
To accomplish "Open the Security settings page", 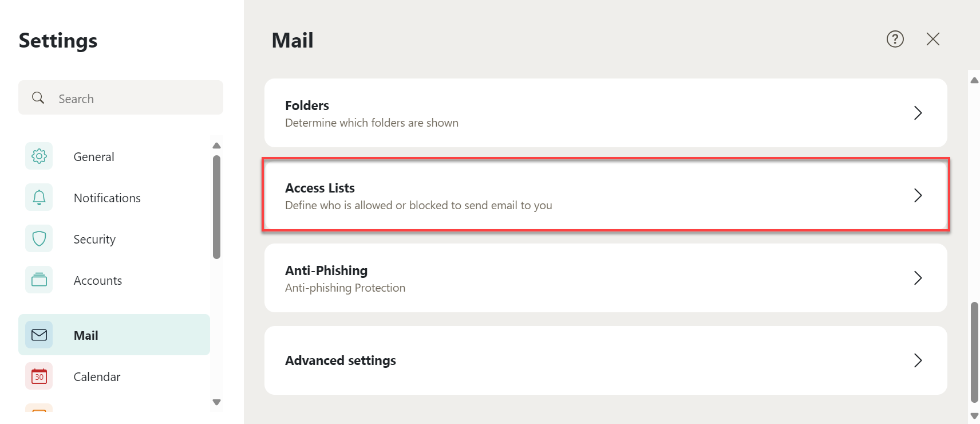I will (94, 238).
